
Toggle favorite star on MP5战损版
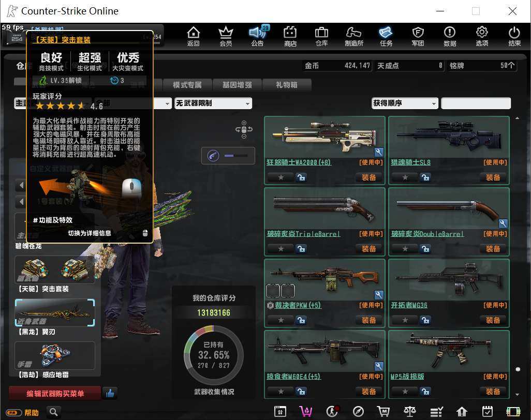pyautogui.click(x=405, y=392)
